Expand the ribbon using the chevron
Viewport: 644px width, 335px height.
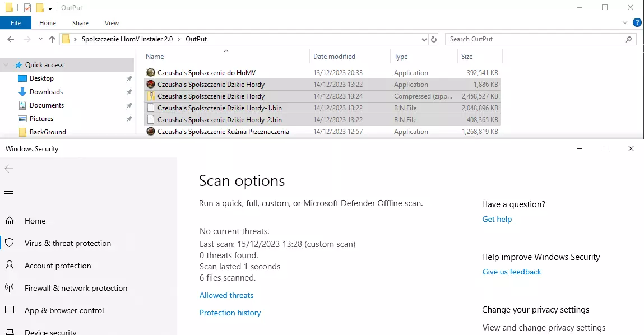click(x=625, y=23)
